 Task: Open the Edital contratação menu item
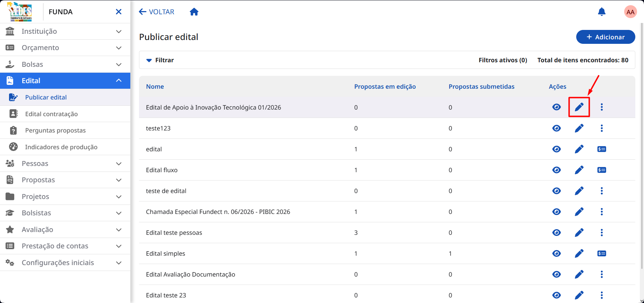pyautogui.click(x=65, y=114)
